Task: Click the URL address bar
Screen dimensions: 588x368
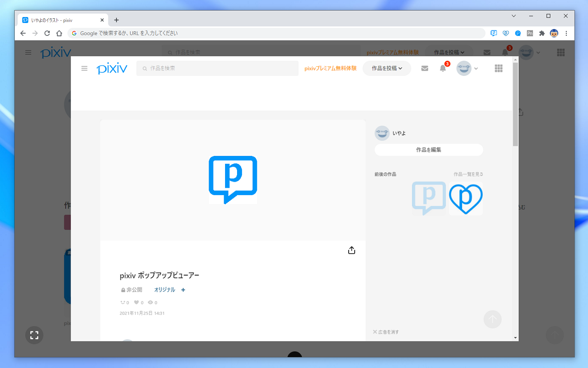Action: coord(276,33)
